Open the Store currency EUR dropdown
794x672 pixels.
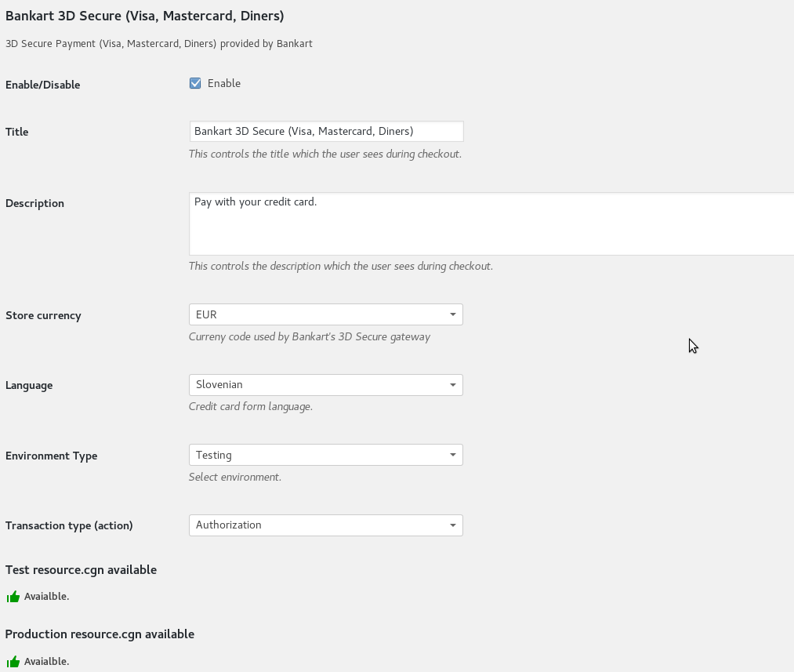pos(325,314)
